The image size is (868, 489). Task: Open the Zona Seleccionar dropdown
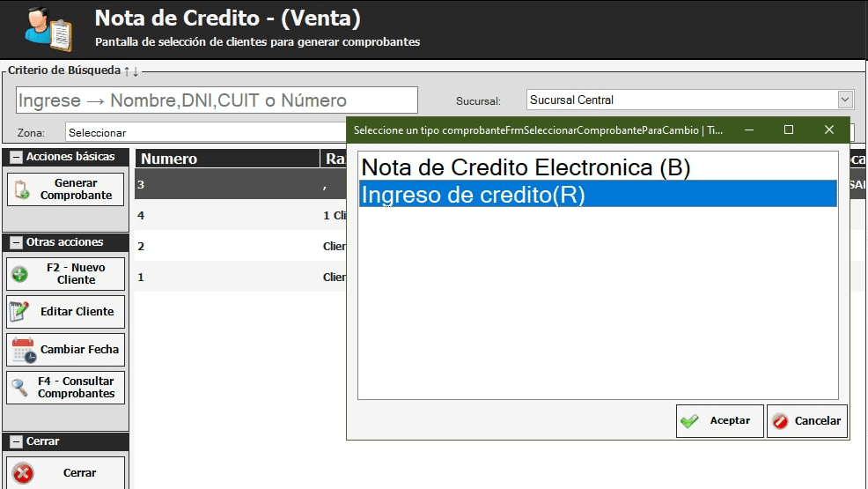(202, 133)
